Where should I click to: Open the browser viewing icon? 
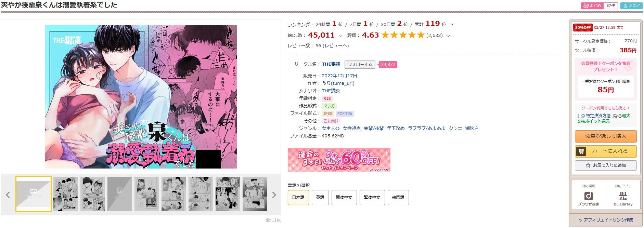point(588,196)
